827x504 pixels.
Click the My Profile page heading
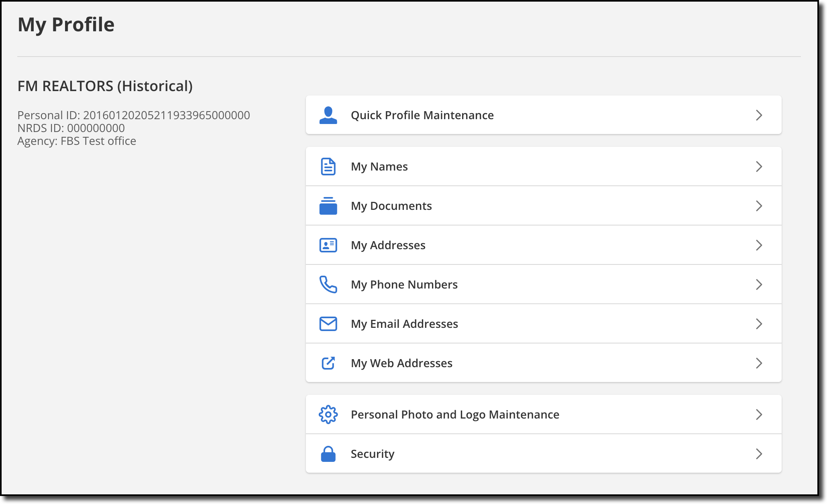(66, 25)
